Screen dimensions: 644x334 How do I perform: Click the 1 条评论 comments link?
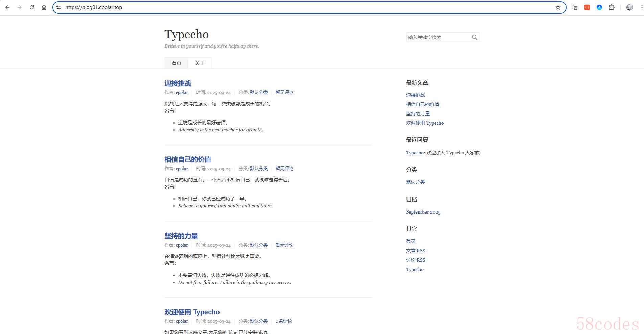click(x=283, y=321)
